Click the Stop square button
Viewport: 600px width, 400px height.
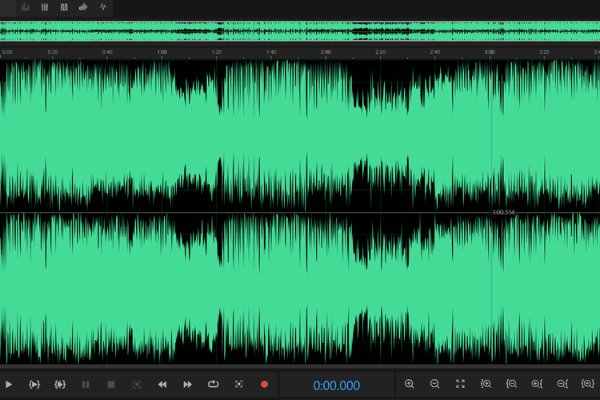coord(111,384)
